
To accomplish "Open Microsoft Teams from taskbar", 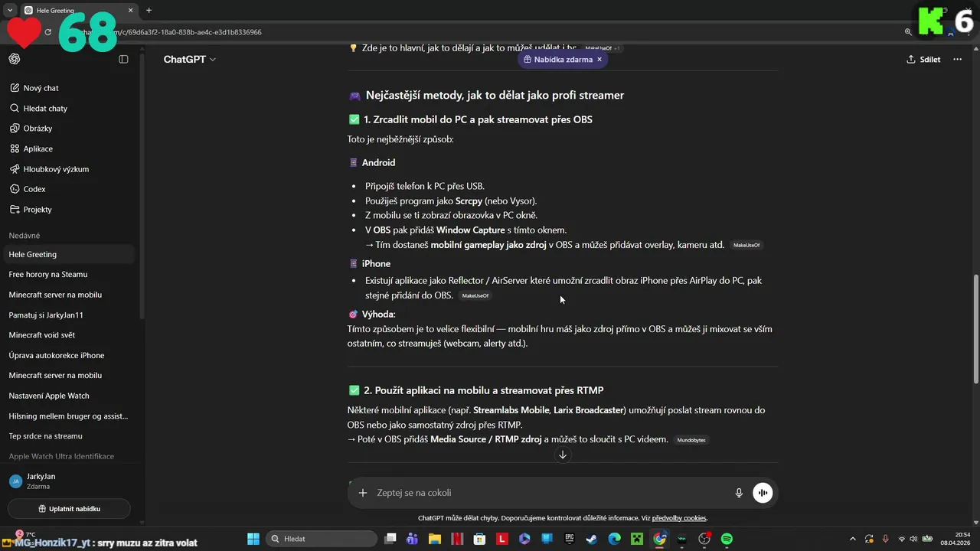I will pyautogui.click(x=413, y=539).
